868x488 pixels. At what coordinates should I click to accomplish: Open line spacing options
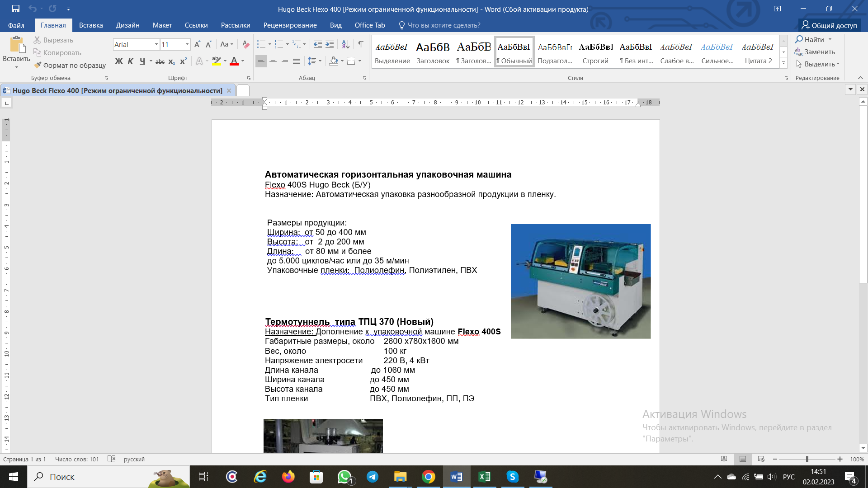pyautogui.click(x=315, y=61)
